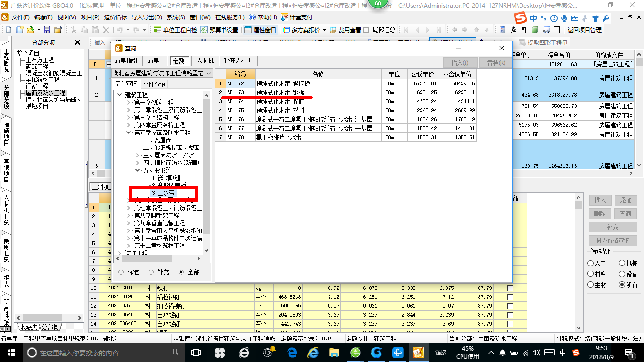This screenshot has width=644, height=362.
Task: Click the paragraph mark icon in toolbar
Action: tap(524, 30)
